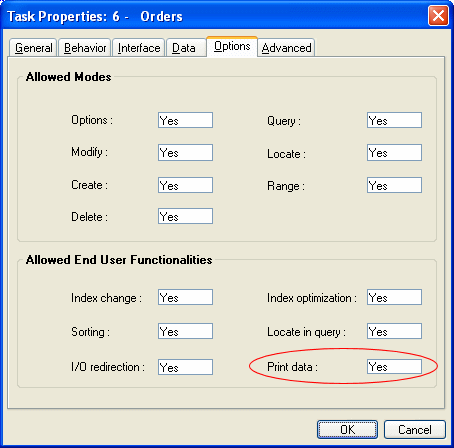Image resolution: width=454 pixels, height=448 pixels.
Task: Click the Print data Yes field
Action: point(394,366)
